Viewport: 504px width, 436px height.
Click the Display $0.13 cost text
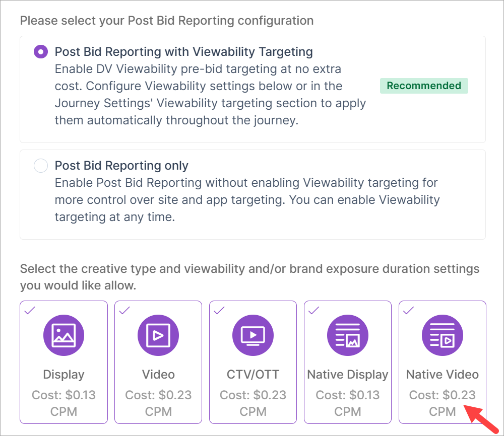64,395
